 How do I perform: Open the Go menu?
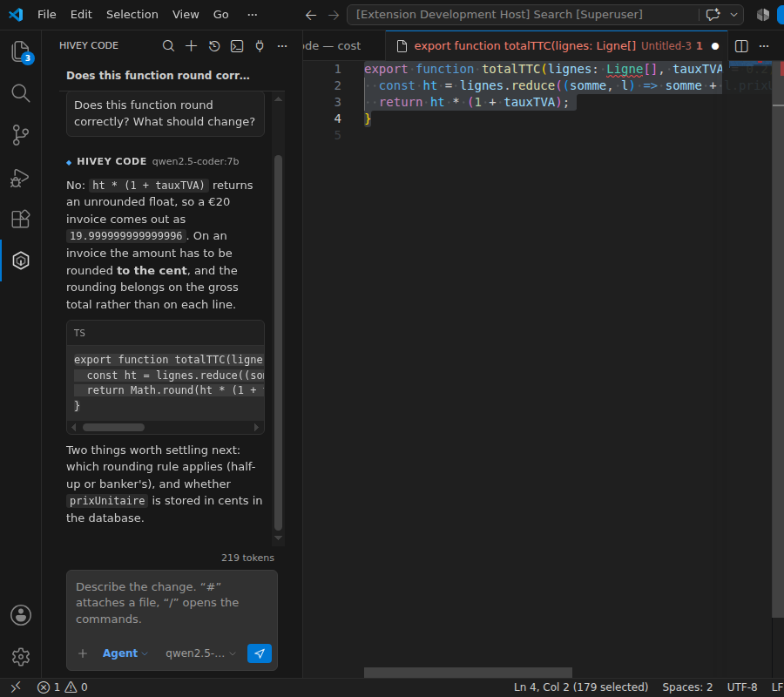[x=221, y=15]
